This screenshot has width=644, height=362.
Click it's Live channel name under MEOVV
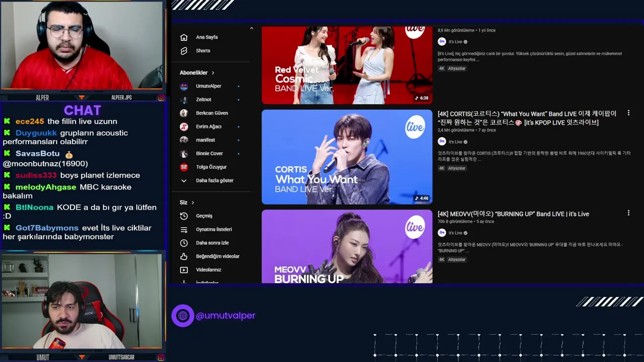pyautogui.click(x=455, y=233)
